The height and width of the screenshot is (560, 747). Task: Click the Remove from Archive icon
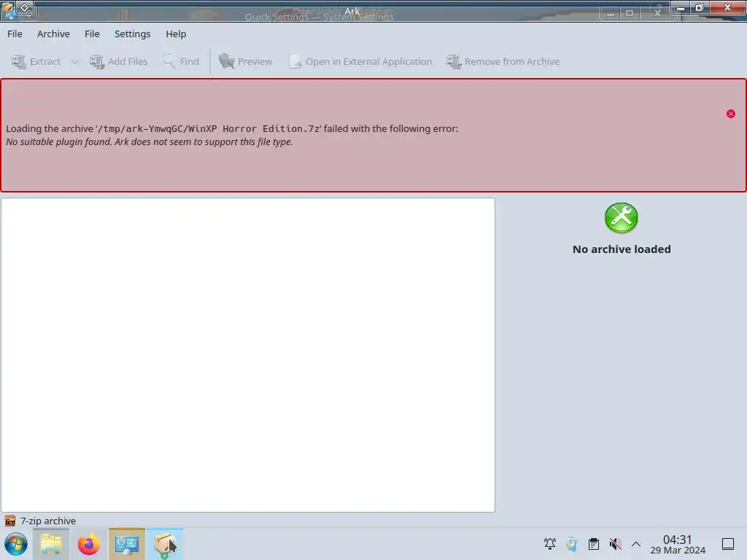(x=454, y=61)
